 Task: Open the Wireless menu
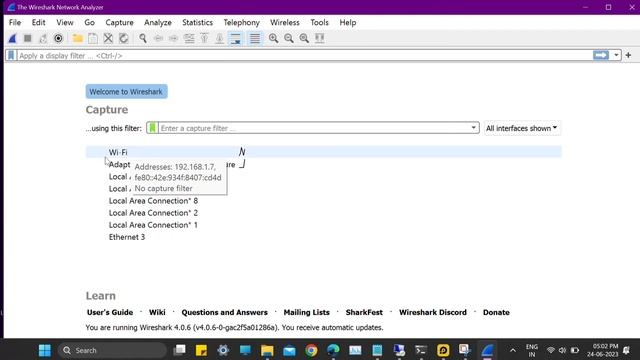tap(284, 22)
